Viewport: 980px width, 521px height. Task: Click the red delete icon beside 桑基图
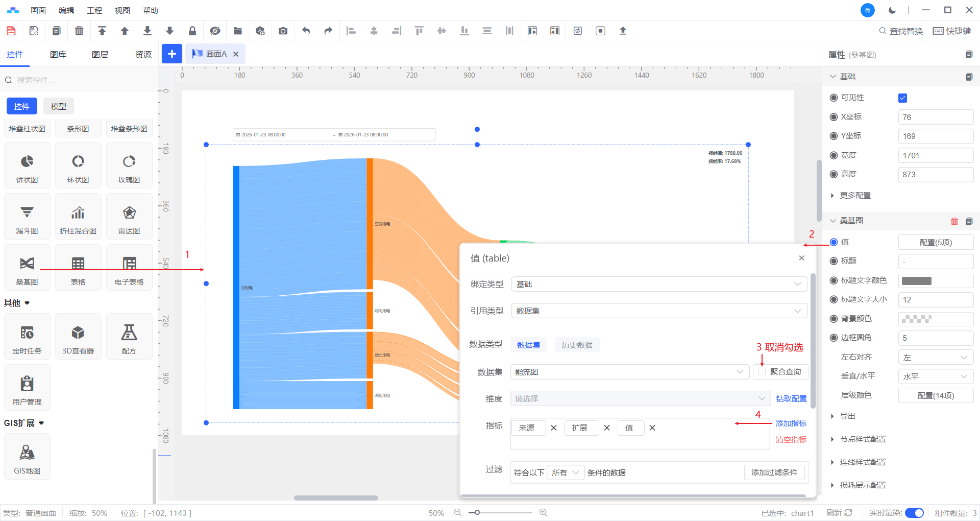(954, 221)
